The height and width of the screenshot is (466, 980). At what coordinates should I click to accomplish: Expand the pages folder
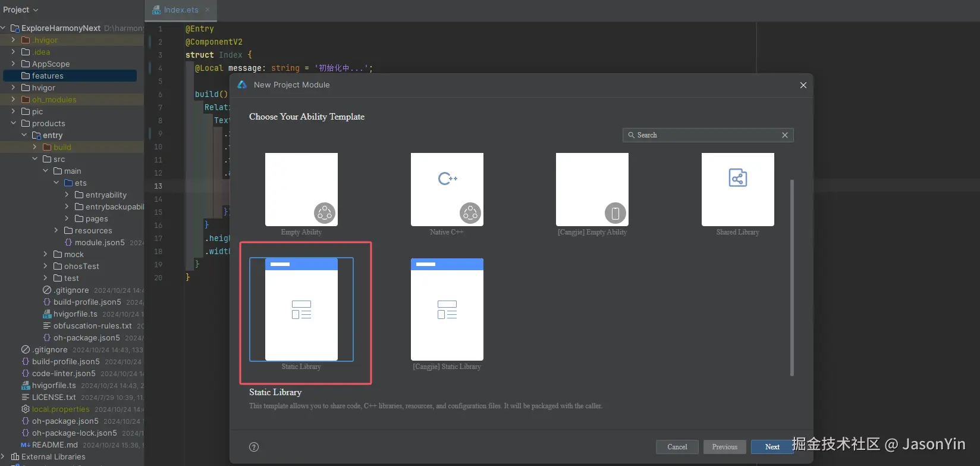click(x=67, y=218)
